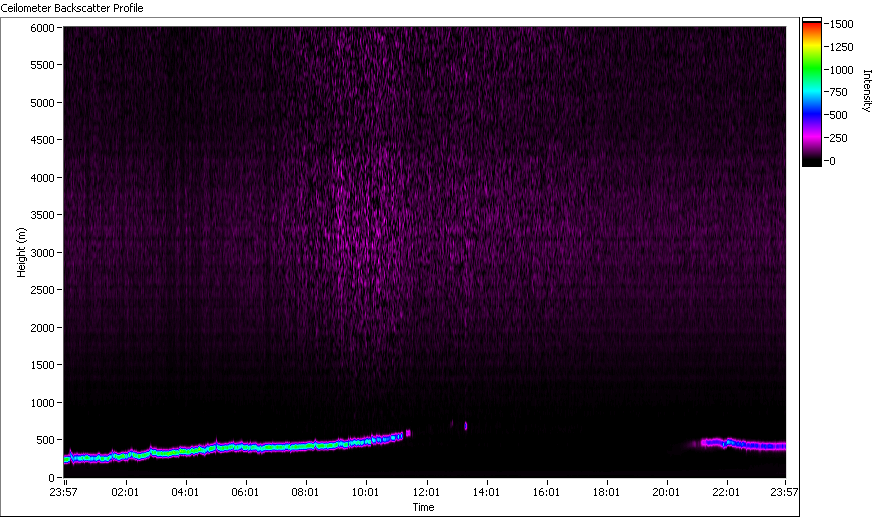Click the 3500 height tick label
Screen dimensions: 876x517
pos(42,215)
